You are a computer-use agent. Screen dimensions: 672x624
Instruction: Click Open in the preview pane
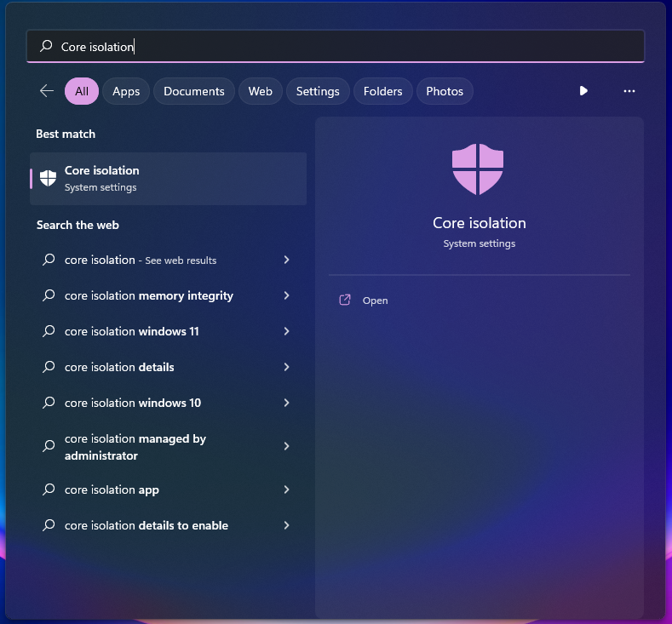pyautogui.click(x=375, y=301)
